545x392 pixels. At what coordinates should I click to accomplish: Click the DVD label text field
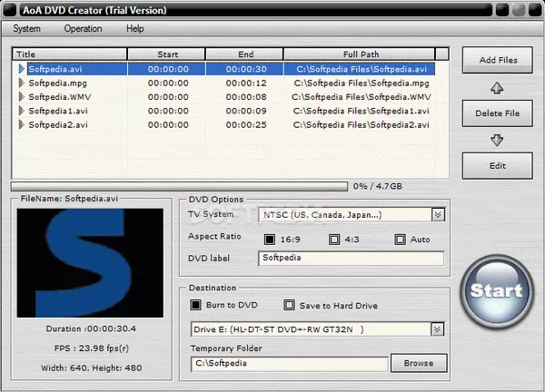[351, 258]
